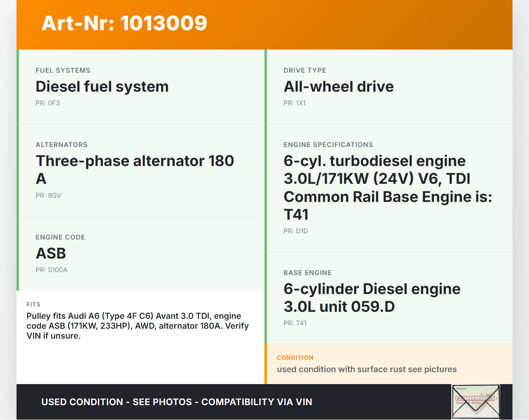Click PR code 8GV under alternator
Viewport: 529px width, 420px height.
(x=48, y=196)
